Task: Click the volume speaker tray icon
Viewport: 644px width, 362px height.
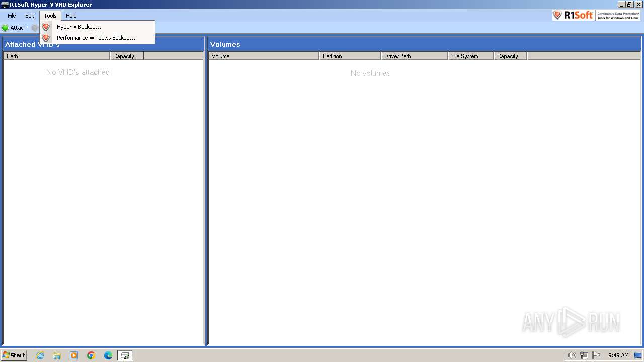Action: [572, 355]
